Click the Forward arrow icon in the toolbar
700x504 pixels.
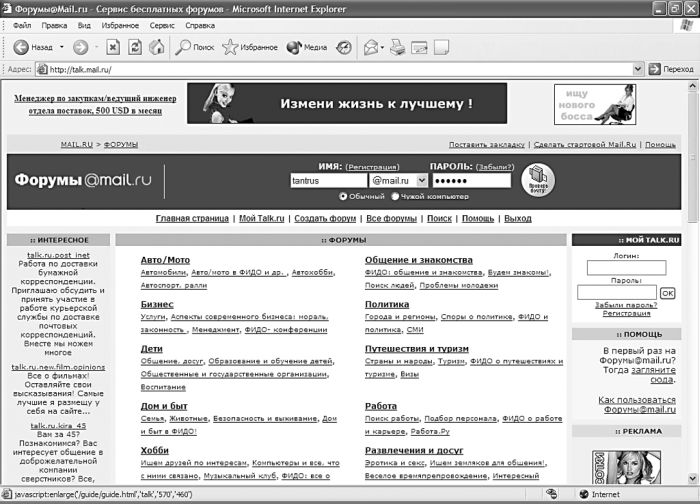pos(80,47)
